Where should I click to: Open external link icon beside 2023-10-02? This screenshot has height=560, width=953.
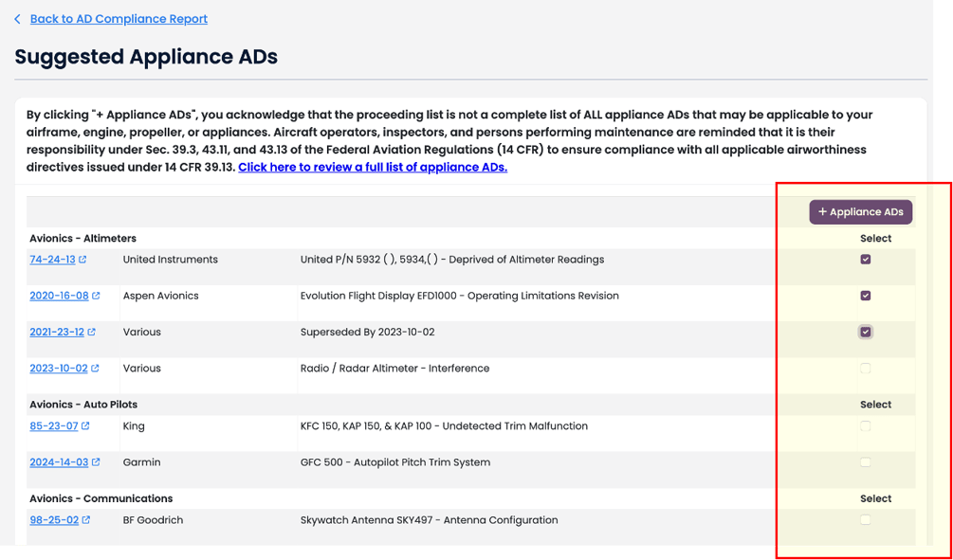[x=96, y=369]
